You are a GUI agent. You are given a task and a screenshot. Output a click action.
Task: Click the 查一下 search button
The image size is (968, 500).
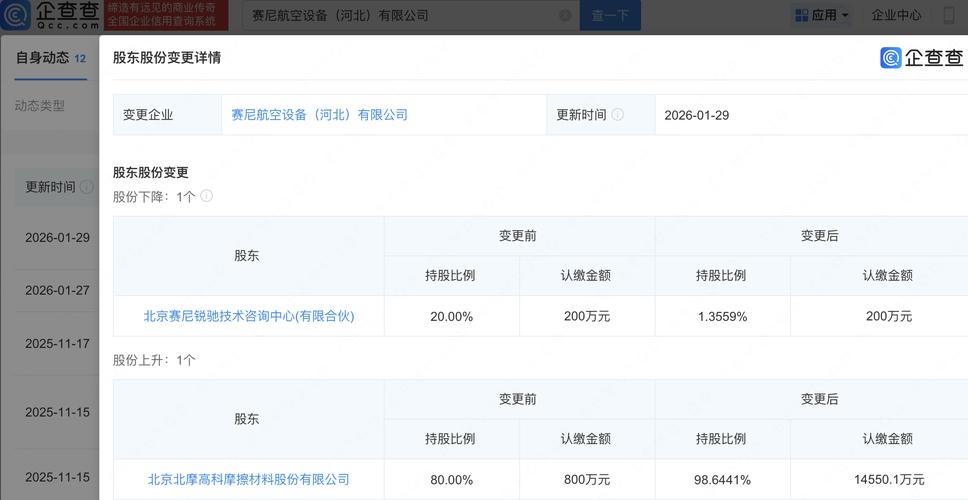tap(610, 15)
